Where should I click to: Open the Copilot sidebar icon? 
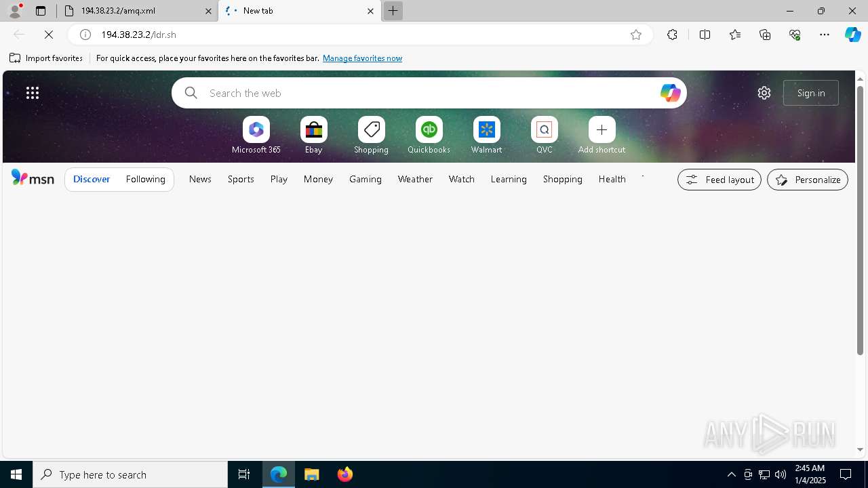(x=853, y=35)
